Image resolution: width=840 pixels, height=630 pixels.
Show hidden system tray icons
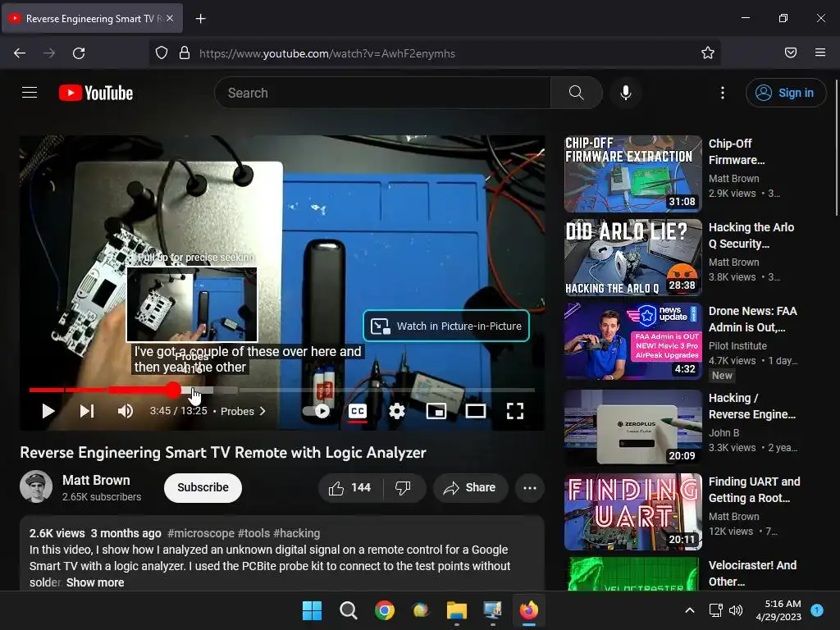(689, 610)
